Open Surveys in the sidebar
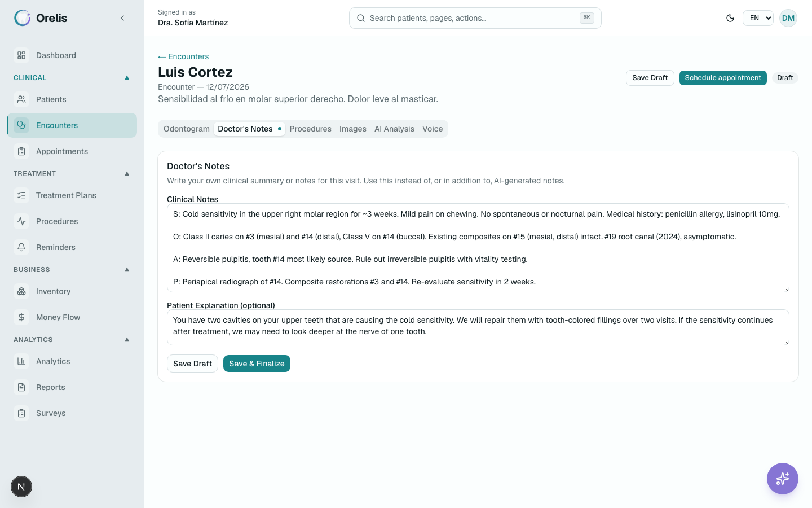The width and height of the screenshot is (812, 508). [72, 413]
